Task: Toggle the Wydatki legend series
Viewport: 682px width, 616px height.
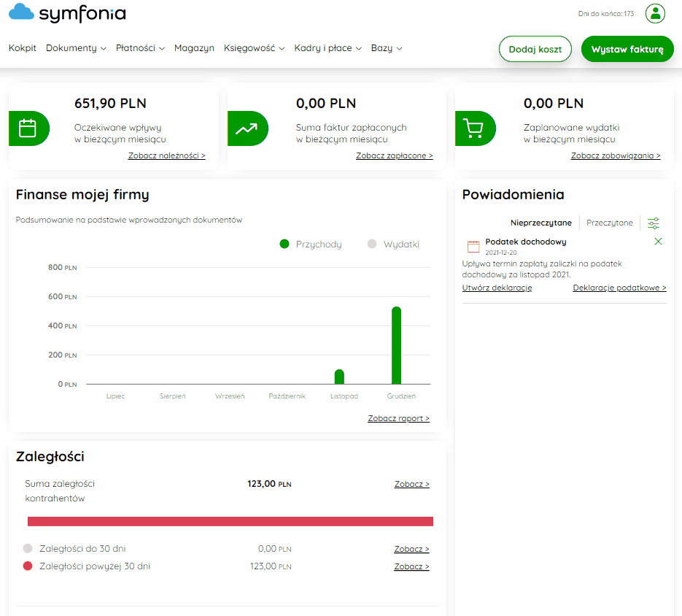Action: 394,245
